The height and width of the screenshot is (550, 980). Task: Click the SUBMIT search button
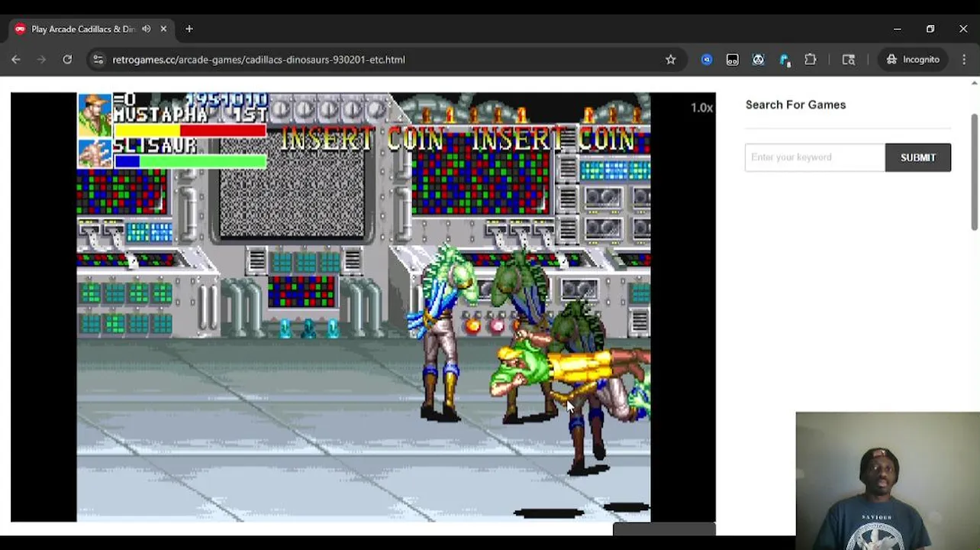pyautogui.click(x=918, y=157)
